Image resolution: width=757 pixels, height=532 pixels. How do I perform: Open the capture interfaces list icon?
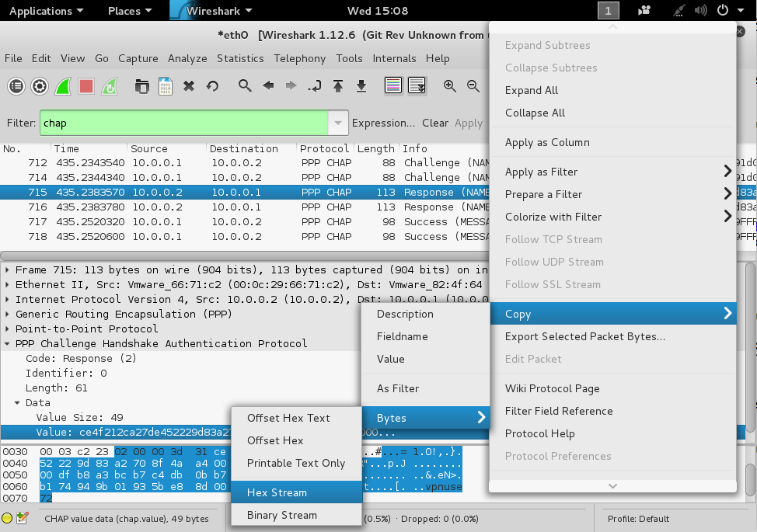16,86
